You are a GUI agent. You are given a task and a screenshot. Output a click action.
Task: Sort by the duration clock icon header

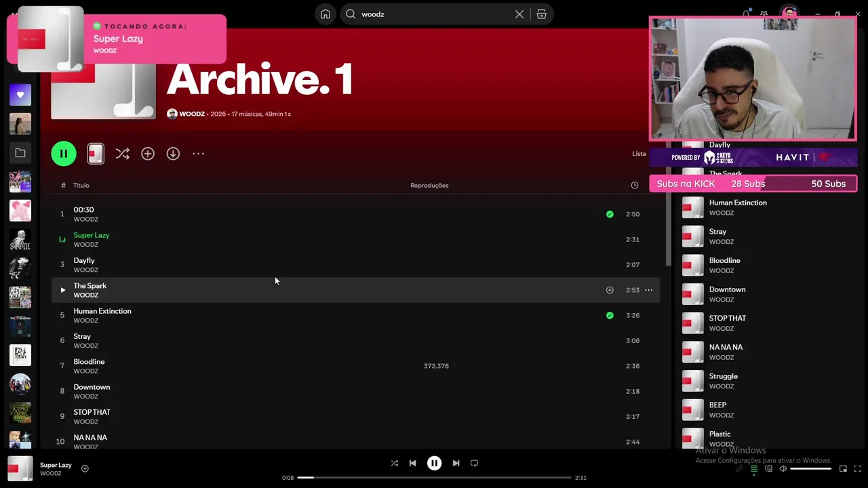[635, 185]
